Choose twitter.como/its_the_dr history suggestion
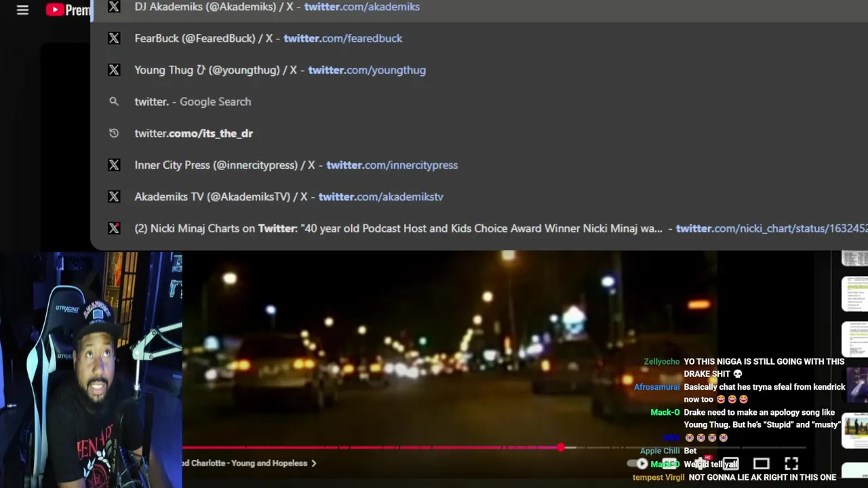This screenshot has width=868, height=488. tap(479, 134)
